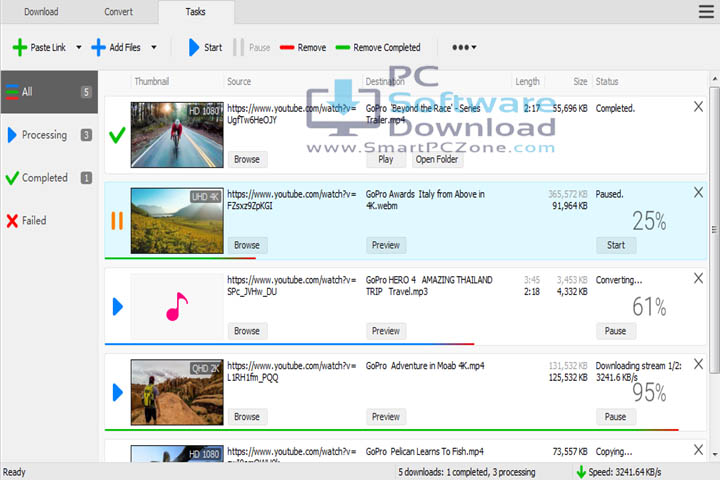Click the blue play icon on AMAZING THAILAND task
720x480 pixels.
pyautogui.click(x=118, y=306)
